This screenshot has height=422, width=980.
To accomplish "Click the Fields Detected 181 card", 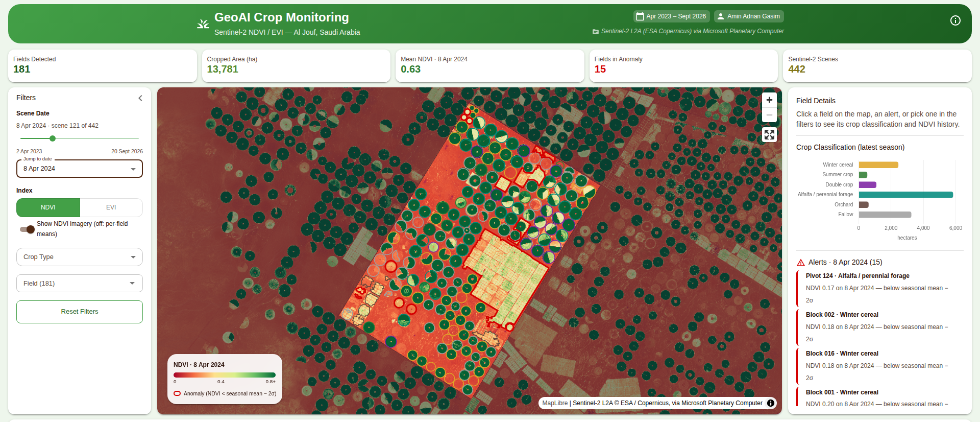I will coord(103,66).
